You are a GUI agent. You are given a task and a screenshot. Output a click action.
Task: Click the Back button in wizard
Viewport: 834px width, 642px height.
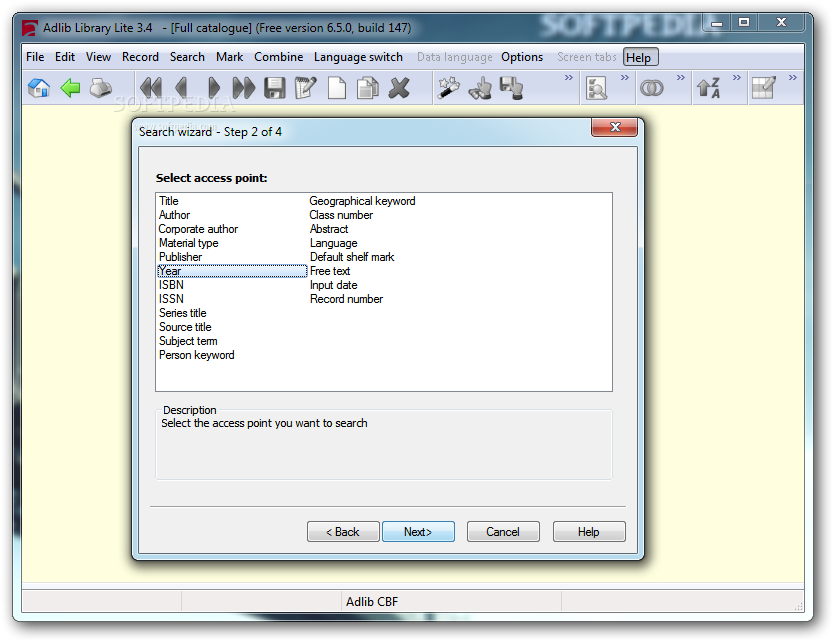pyautogui.click(x=343, y=531)
